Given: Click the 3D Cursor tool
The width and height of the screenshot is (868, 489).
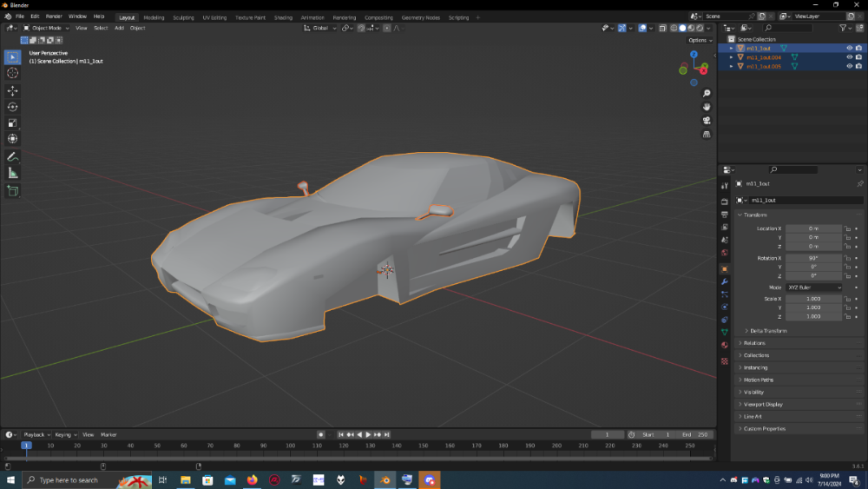Looking at the screenshot, I should tap(13, 74).
